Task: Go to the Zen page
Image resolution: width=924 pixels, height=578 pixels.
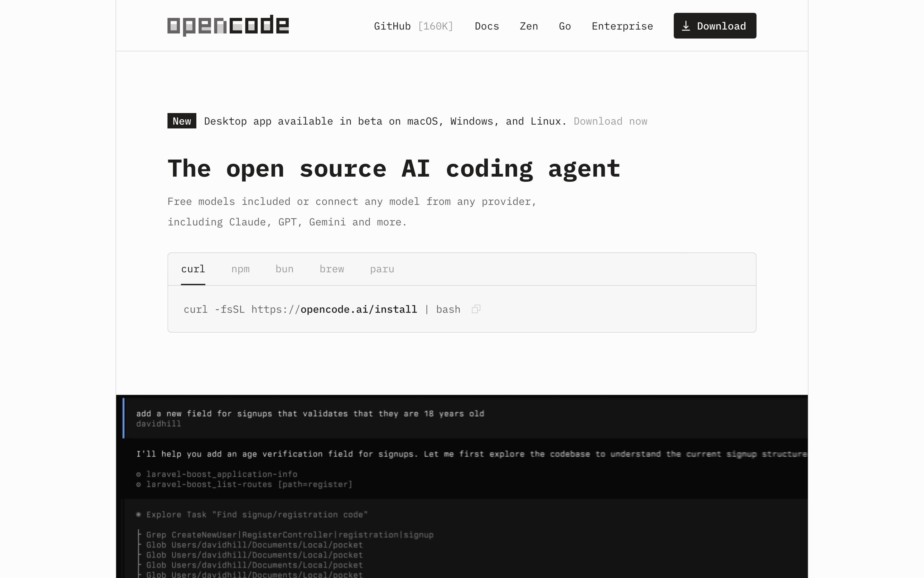Action: point(529,26)
